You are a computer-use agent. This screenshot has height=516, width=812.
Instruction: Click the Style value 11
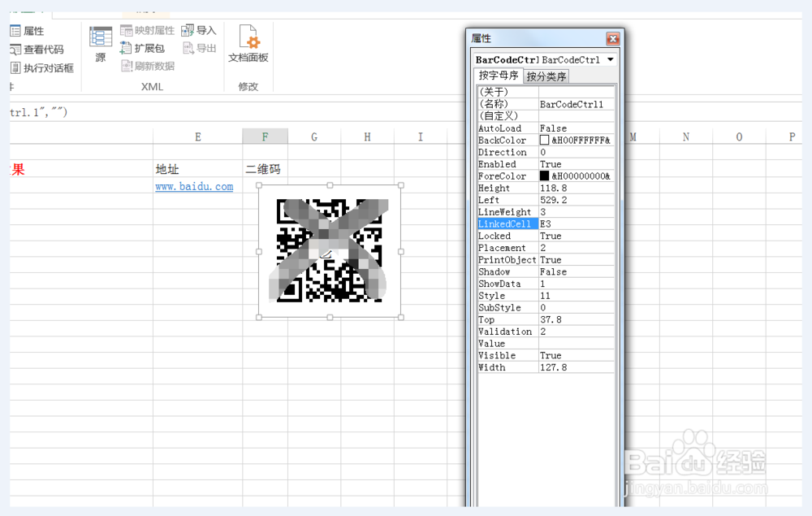577,296
